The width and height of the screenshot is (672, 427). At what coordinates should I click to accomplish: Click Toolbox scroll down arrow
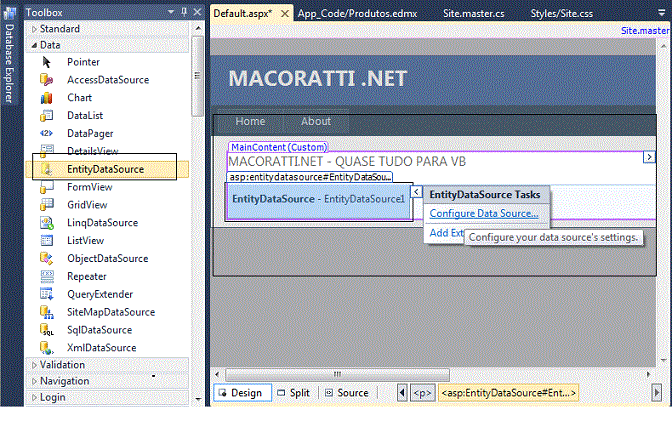coord(198,399)
